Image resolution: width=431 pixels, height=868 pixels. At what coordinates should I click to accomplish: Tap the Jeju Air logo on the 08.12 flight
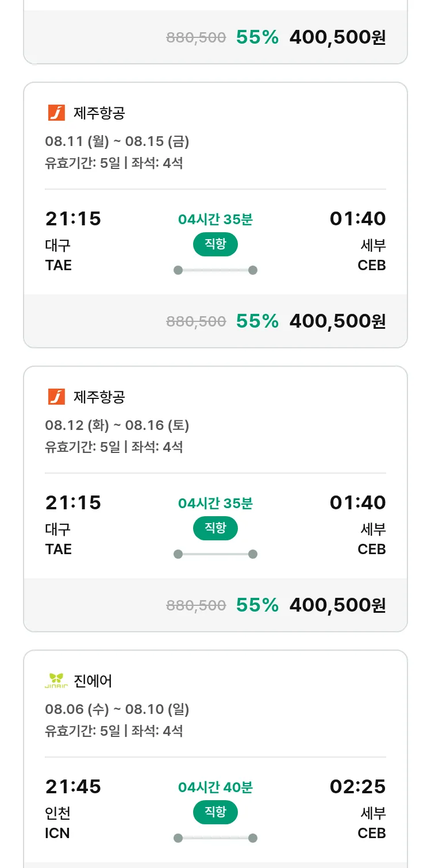tap(56, 397)
